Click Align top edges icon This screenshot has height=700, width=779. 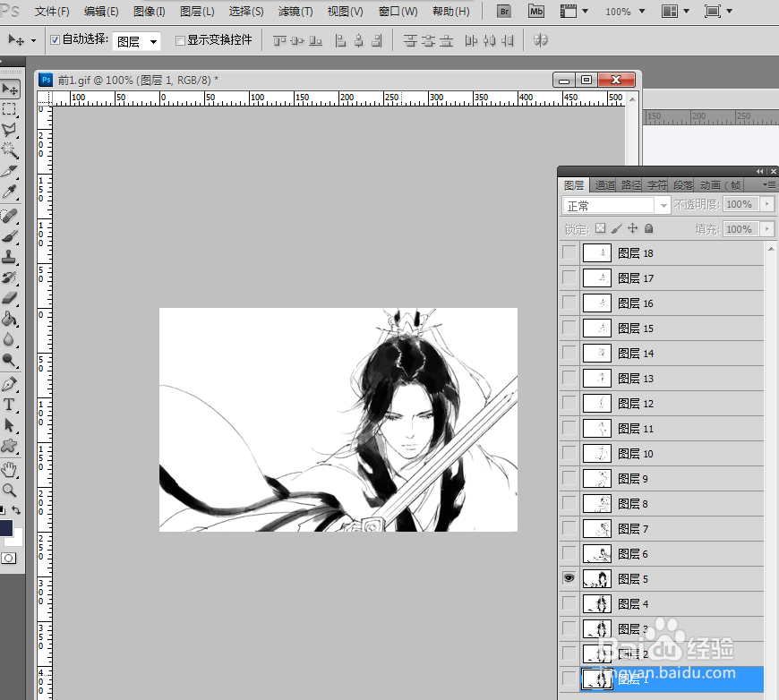[x=279, y=41]
